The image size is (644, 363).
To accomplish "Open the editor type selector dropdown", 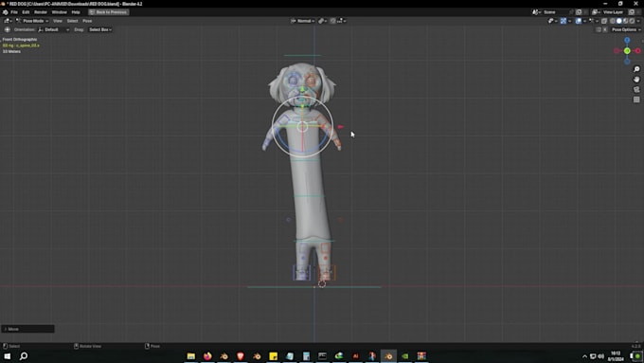I will (8, 21).
